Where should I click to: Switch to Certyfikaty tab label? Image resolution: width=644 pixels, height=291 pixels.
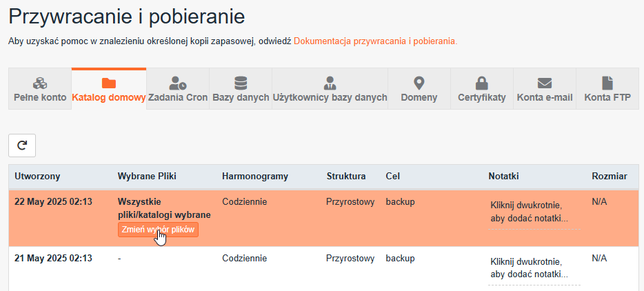pyautogui.click(x=482, y=98)
